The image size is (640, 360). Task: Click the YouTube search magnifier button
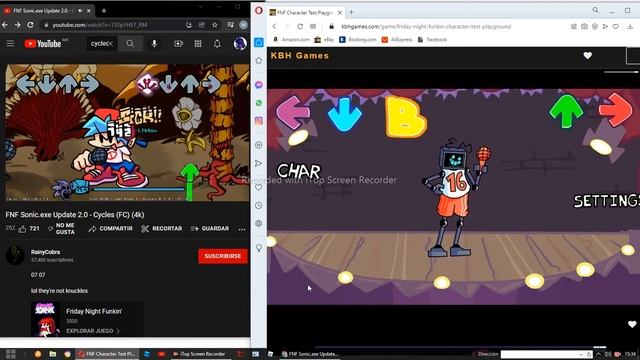130,44
